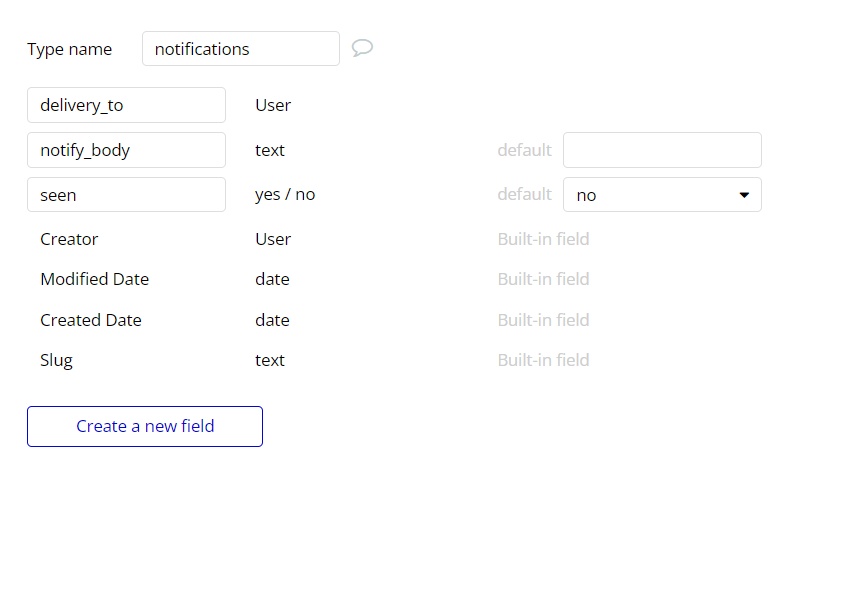Click the Built-in field note for Creator
Screen dimensions: 862x592
pos(543,239)
